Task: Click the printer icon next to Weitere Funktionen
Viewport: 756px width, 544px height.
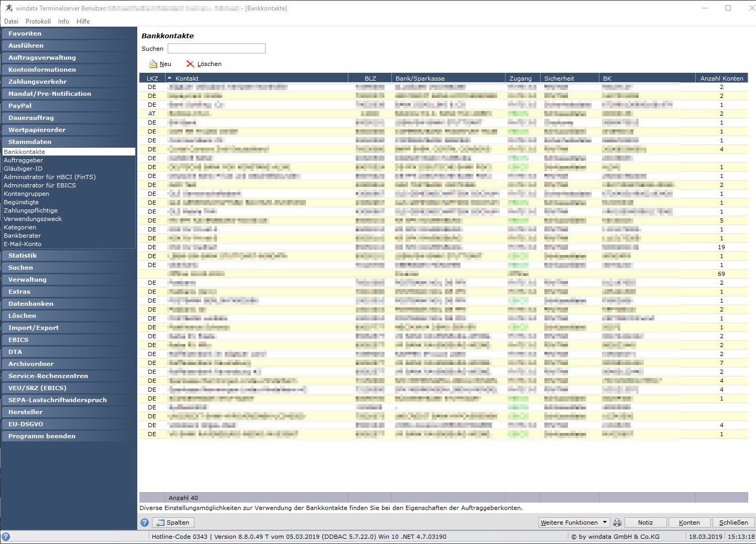Action: [x=617, y=523]
